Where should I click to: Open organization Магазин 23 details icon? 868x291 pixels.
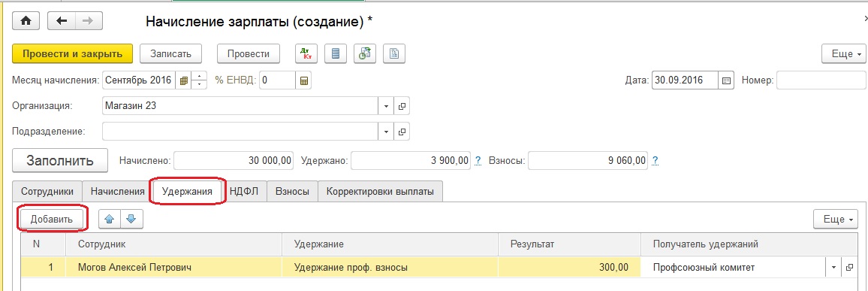coord(402,106)
